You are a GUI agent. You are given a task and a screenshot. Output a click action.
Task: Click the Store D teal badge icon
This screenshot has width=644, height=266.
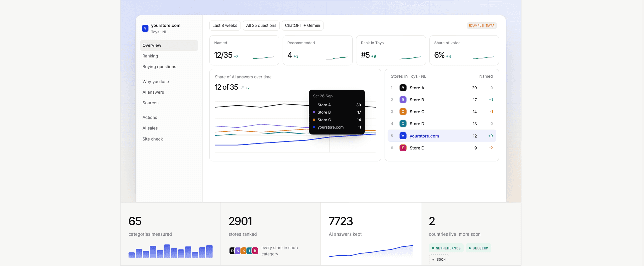pos(403,124)
